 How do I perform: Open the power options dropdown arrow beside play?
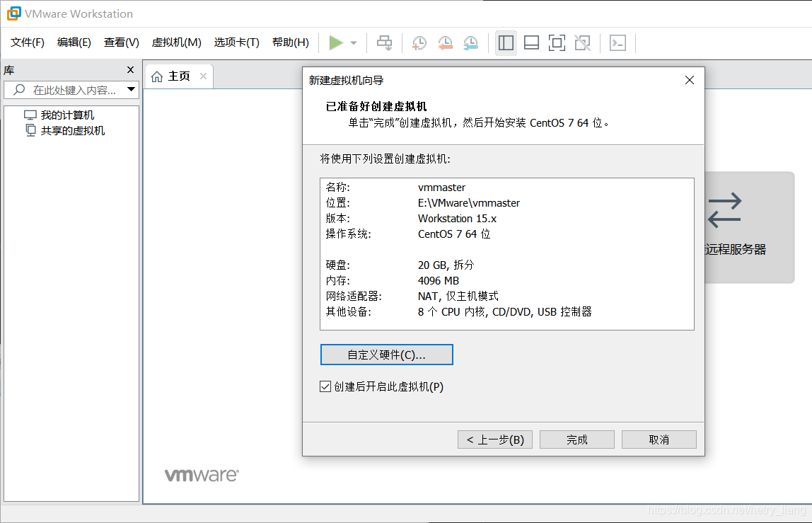coord(354,43)
